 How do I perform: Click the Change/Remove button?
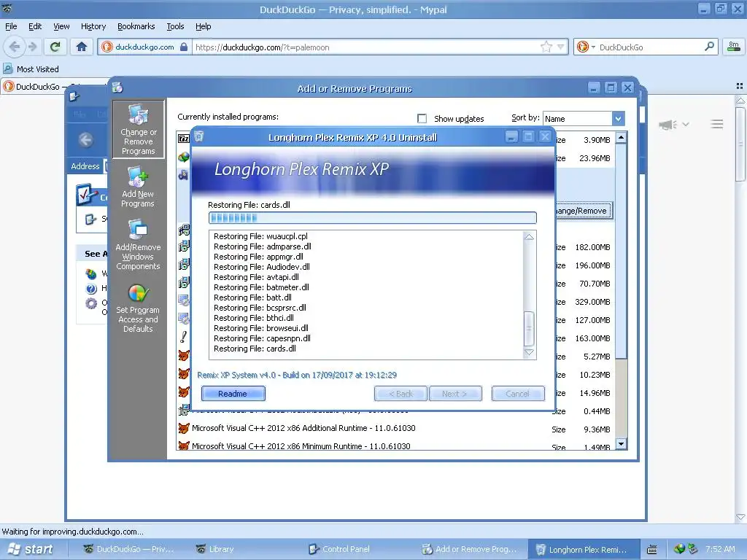pos(584,211)
